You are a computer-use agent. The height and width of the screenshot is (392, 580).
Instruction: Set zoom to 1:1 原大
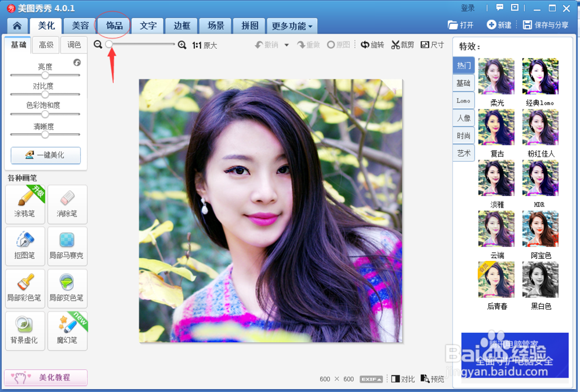(205, 45)
